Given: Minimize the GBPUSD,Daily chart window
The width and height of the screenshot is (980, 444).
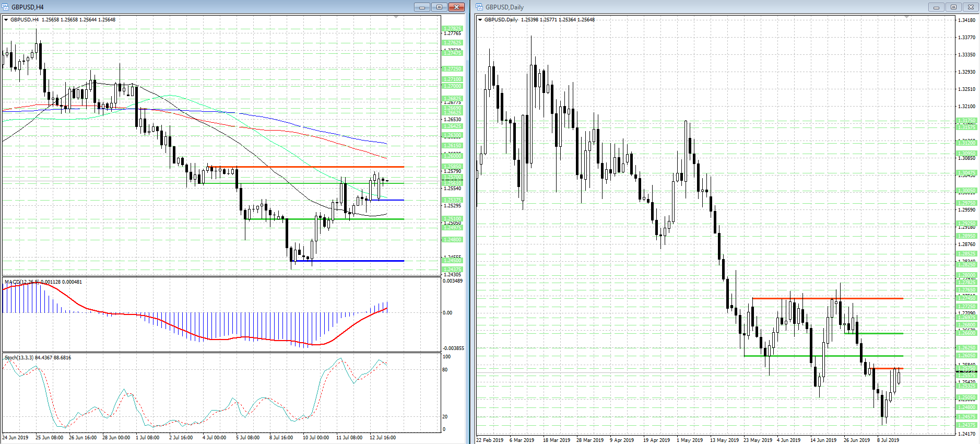Looking at the screenshot, I should click(x=936, y=7).
